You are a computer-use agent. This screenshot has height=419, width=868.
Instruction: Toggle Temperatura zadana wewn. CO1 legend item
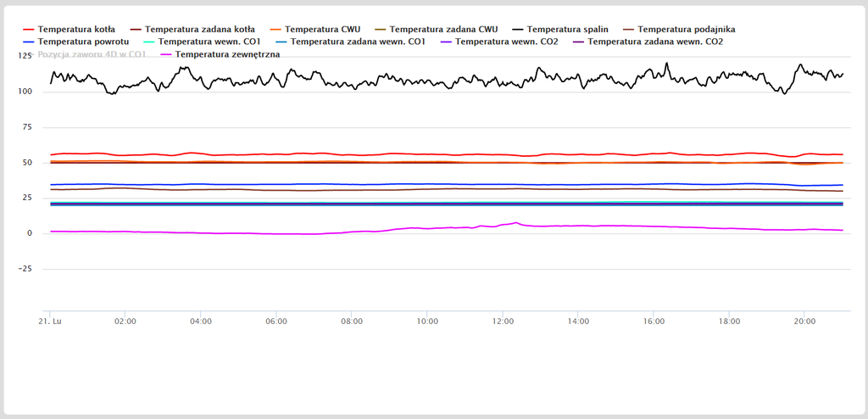point(358,41)
